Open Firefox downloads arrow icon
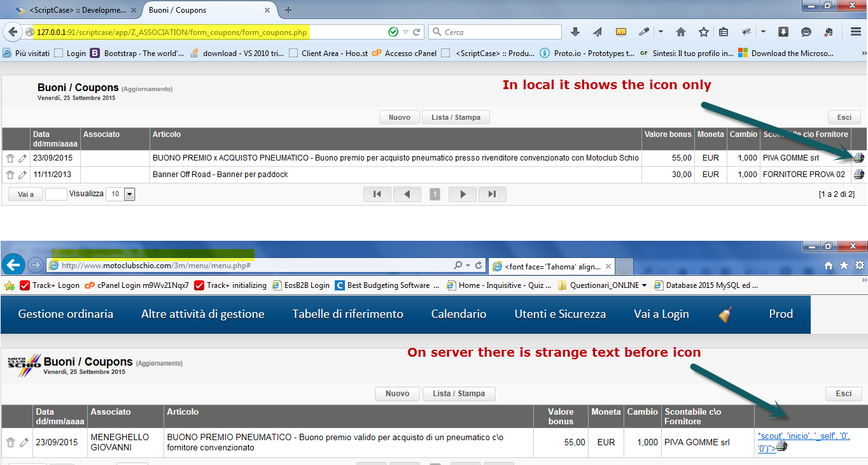This screenshot has width=868, height=465. [x=575, y=32]
